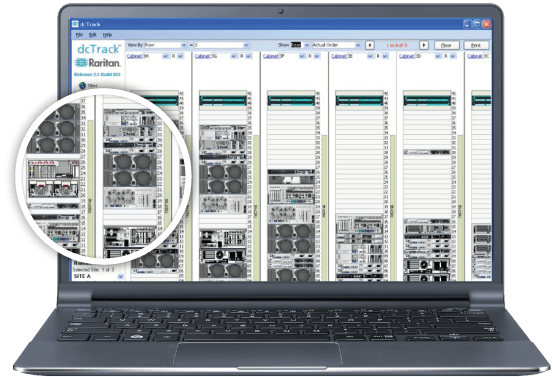
Task: Open the R dropdown beside cabinet 3H
Action: tap(181, 56)
